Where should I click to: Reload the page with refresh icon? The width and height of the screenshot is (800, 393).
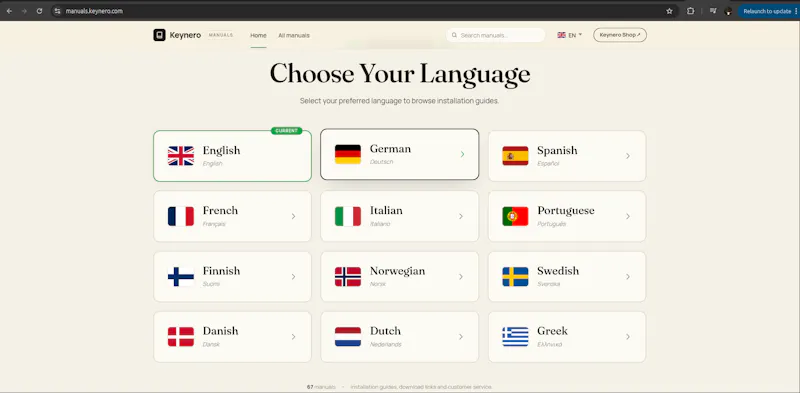39,11
